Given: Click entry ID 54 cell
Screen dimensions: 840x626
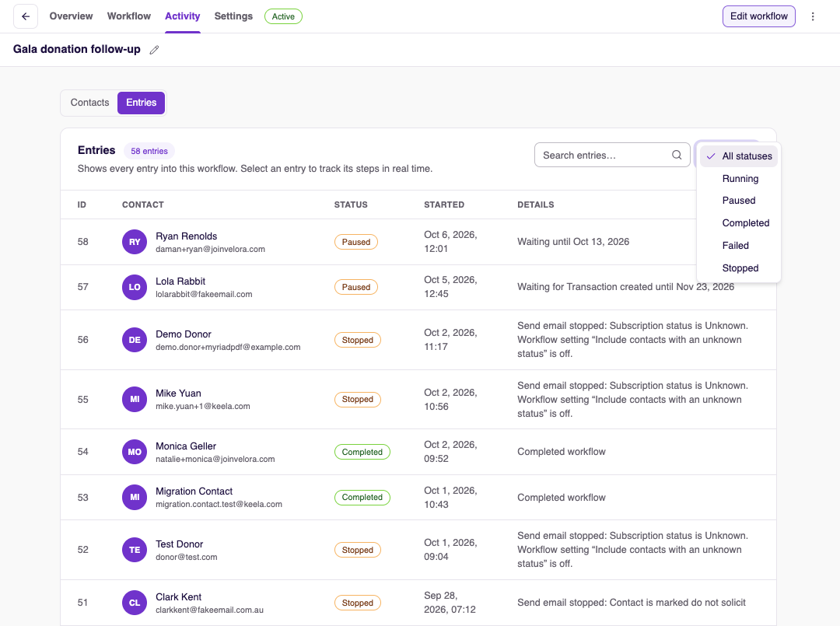Looking at the screenshot, I should (82, 452).
